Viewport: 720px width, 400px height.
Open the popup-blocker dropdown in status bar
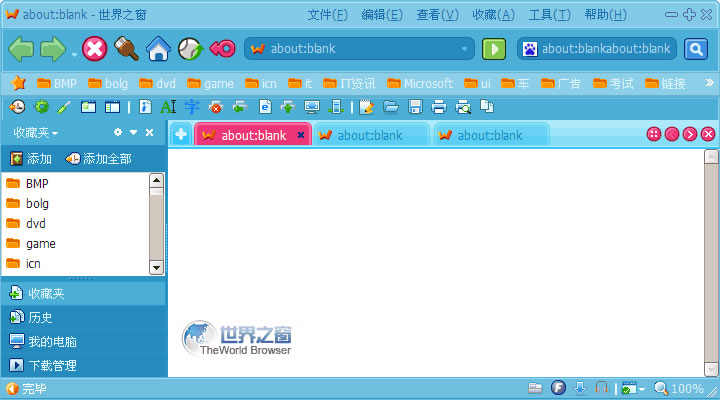pyautogui.click(x=641, y=389)
